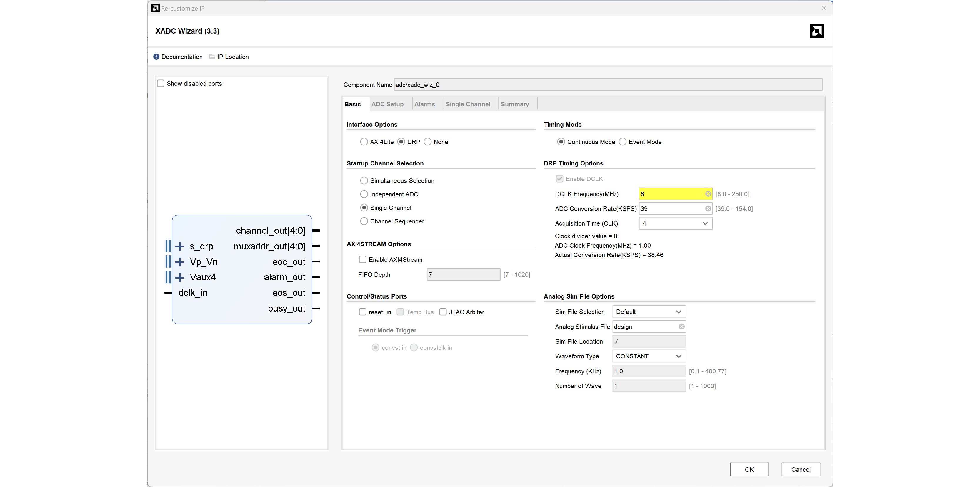Expand the s_drp port plus icon
Viewport: 980px width, 487px height.
click(x=180, y=246)
